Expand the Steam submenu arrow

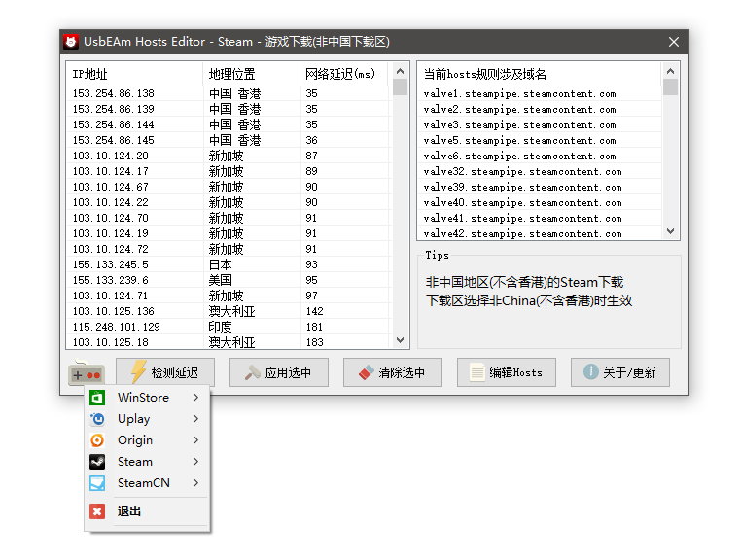pos(195,462)
